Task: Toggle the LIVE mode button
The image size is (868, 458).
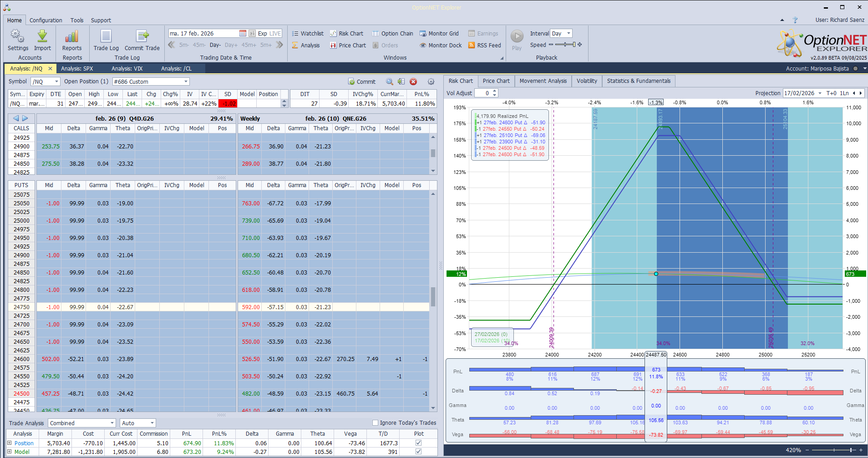Action: [275, 33]
